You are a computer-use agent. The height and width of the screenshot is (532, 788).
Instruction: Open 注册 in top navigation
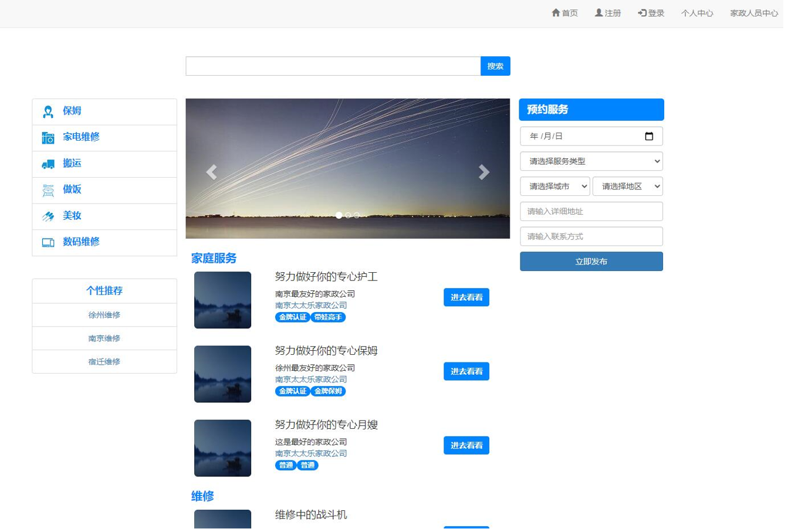tap(611, 13)
